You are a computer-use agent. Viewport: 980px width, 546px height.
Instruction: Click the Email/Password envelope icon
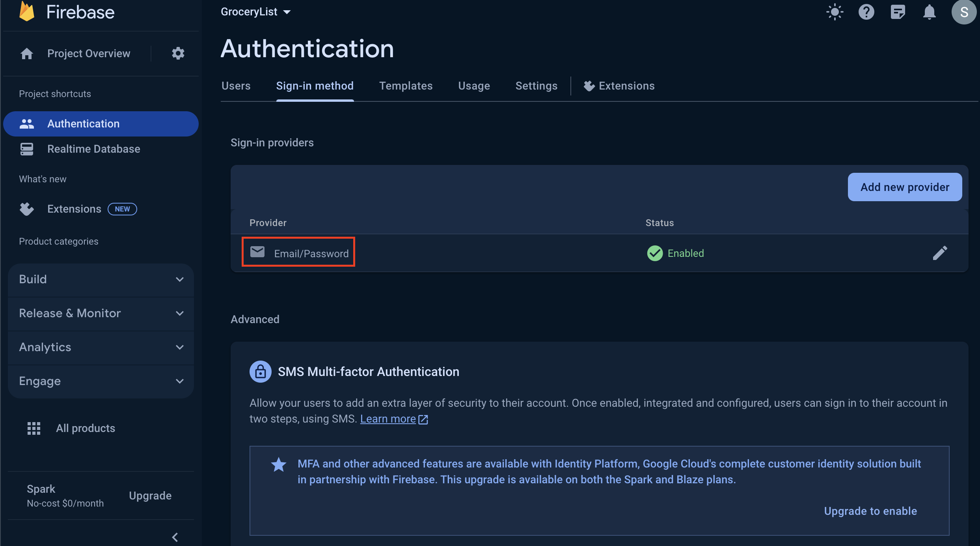(x=257, y=251)
